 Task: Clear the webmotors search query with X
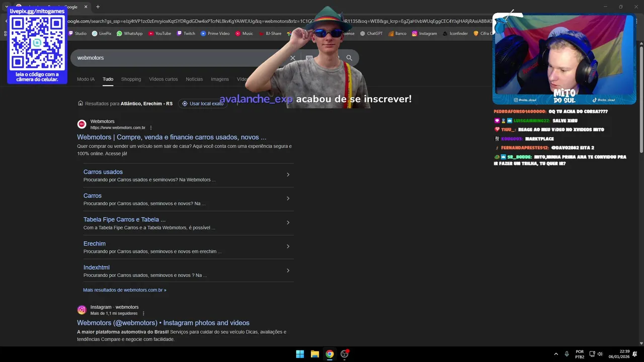(x=293, y=58)
